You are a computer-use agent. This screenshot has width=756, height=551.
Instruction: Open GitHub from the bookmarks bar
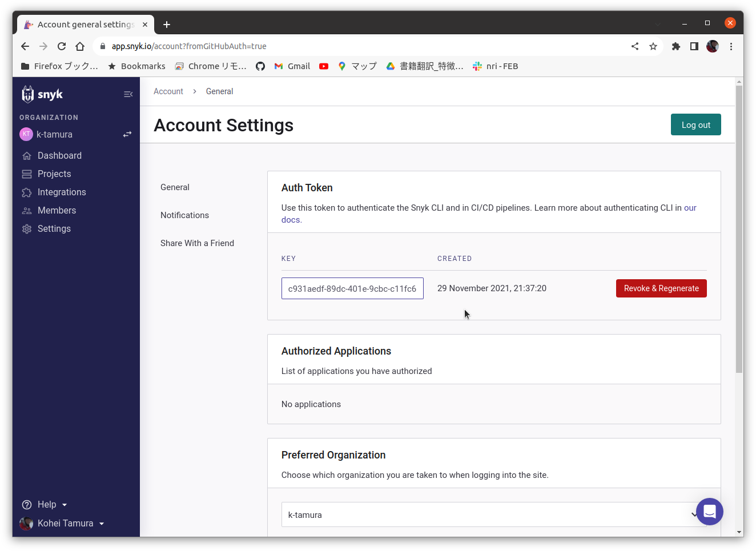pyautogui.click(x=260, y=66)
